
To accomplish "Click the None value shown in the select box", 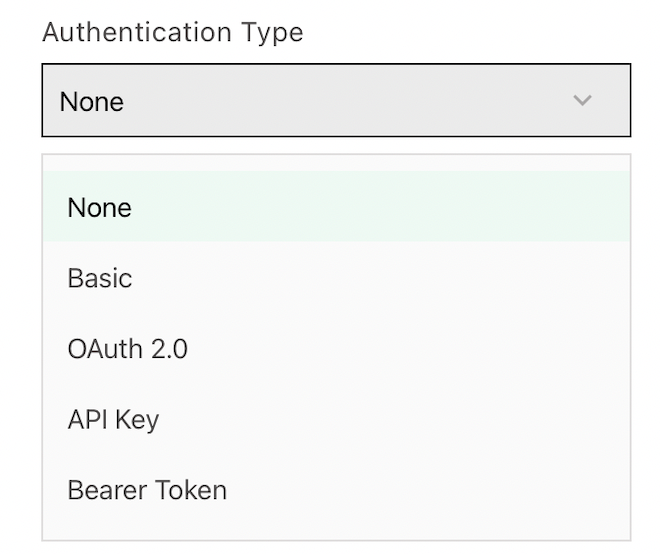I will point(92,101).
